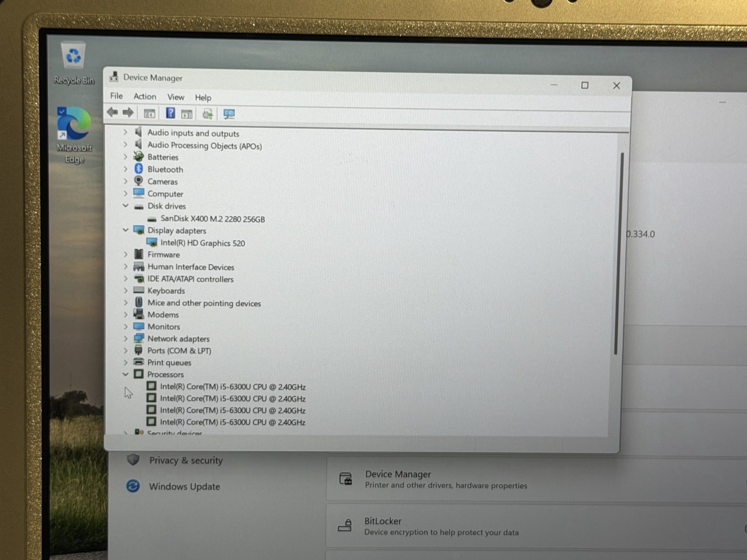Collapse the Display adapters node
747x560 pixels.
[125, 230]
